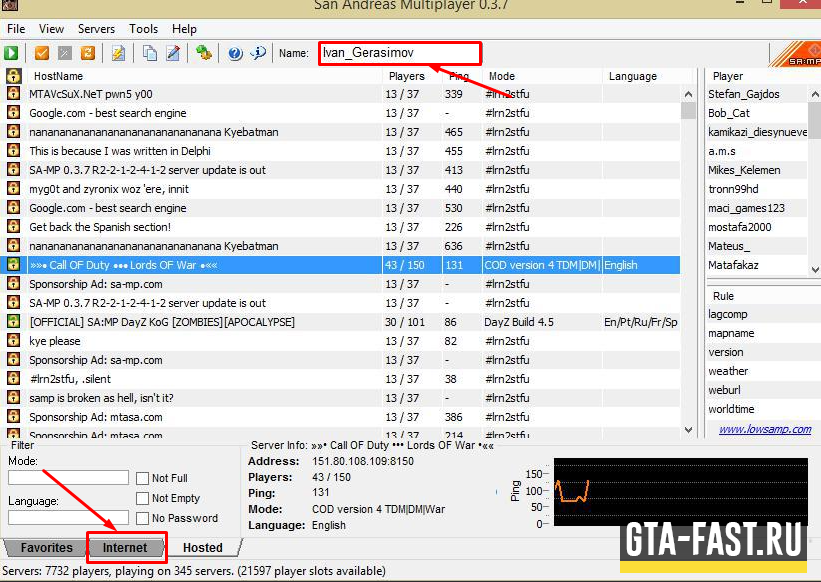Image resolution: width=821 pixels, height=582 pixels.
Task: Click the Language filter text box
Action: (x=68, y=517)
